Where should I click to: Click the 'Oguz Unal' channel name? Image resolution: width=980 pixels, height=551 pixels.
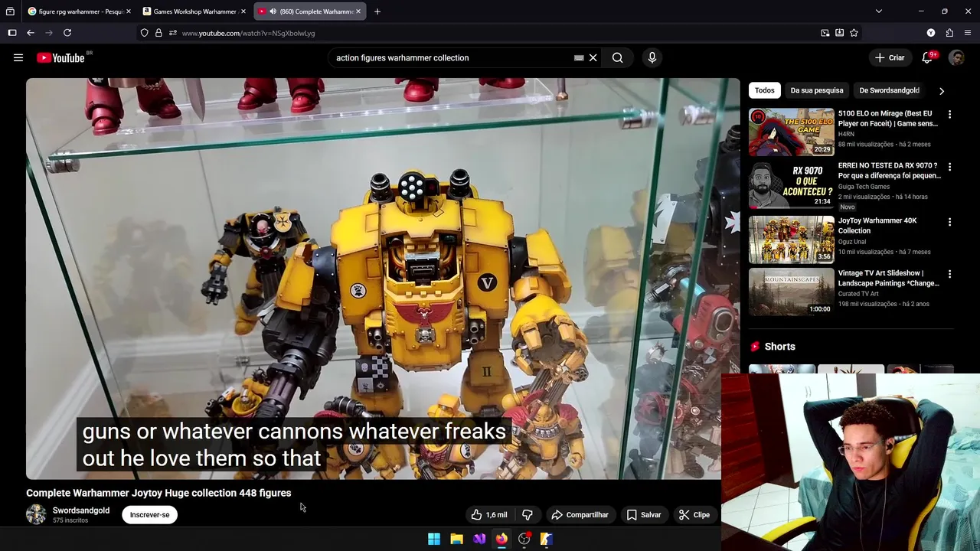[852, 242]
